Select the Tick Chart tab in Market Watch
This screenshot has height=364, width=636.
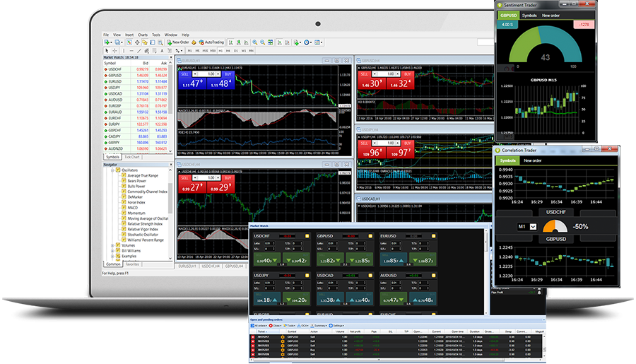click(x=132, y=157)
